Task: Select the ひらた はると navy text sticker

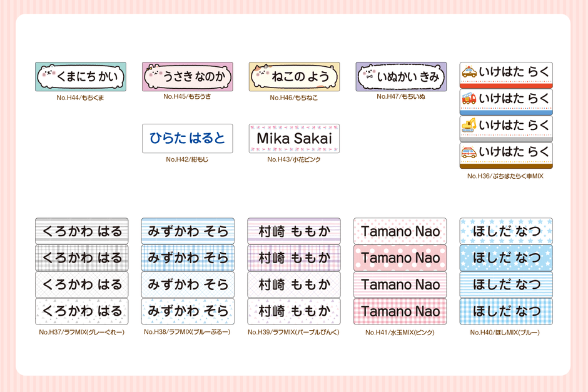Action: click(x=187, y=138)
